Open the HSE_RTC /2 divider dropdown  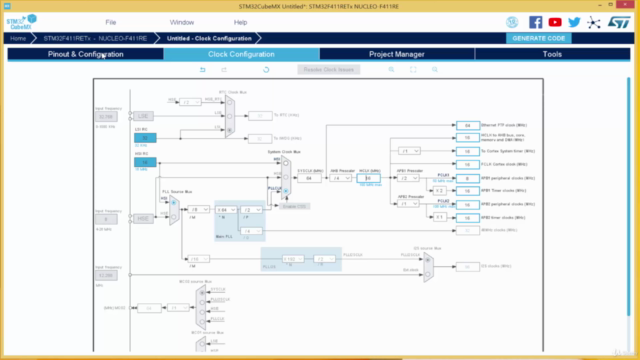click(190, 102)
